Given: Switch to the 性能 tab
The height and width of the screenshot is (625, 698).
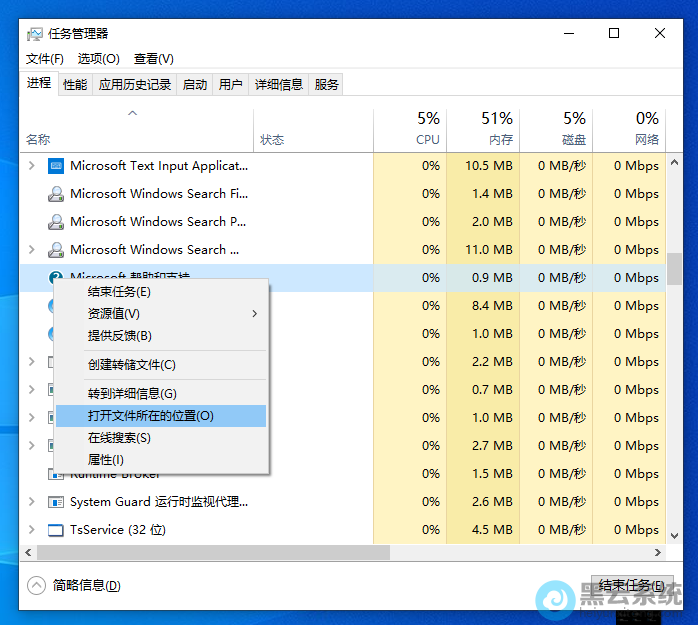Looking at the screenshot, I should 75,85.
